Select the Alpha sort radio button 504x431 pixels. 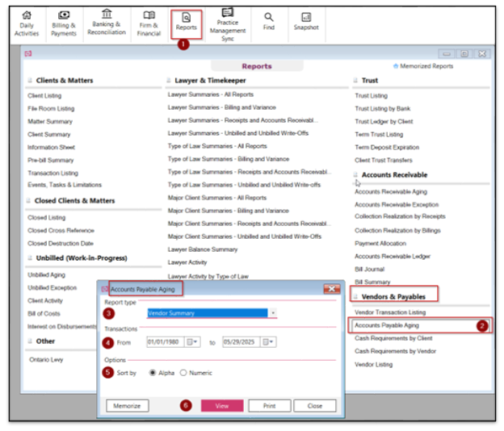pyautogui.click(x=153, y=373)
